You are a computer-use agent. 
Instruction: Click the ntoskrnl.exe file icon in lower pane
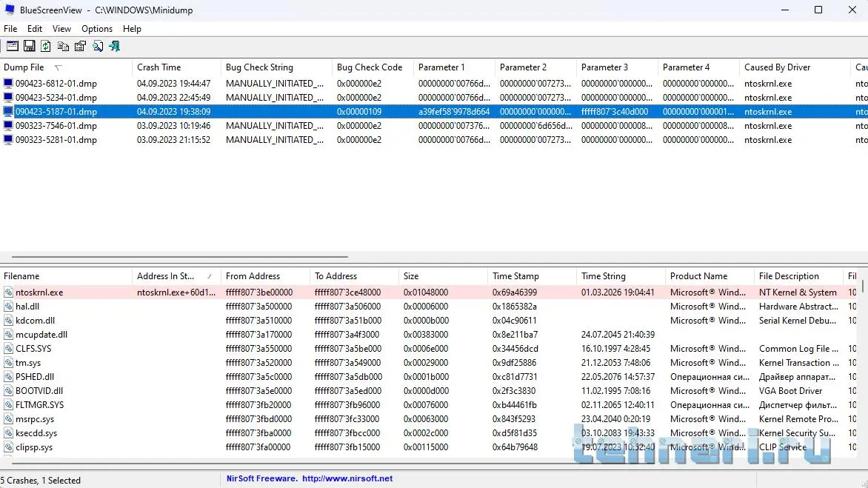tap(8, 293)
